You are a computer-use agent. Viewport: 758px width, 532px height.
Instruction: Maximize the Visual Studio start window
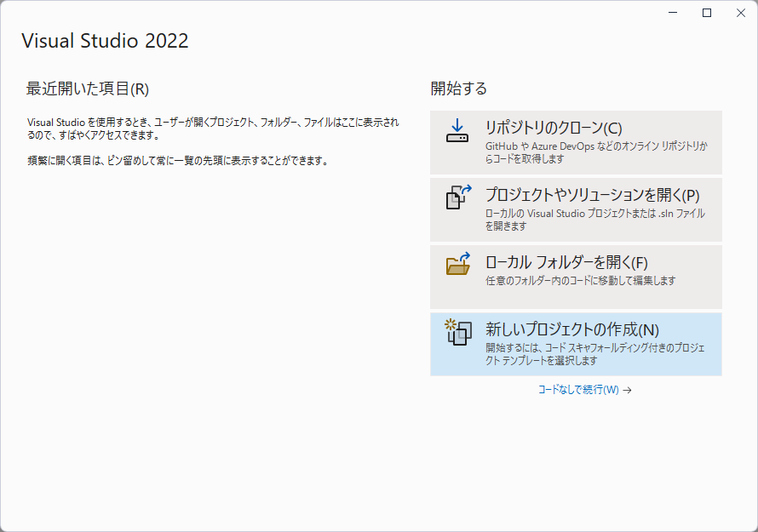pyautogui.click(x=706, y=13)
